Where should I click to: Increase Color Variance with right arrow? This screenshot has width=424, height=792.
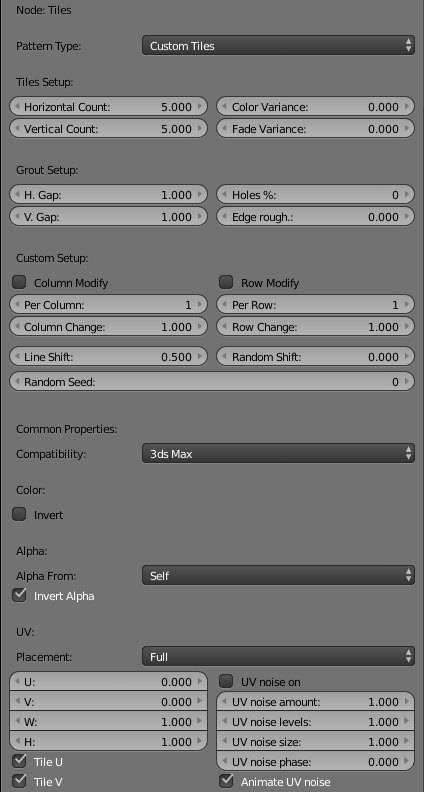(x=407, y=107)
